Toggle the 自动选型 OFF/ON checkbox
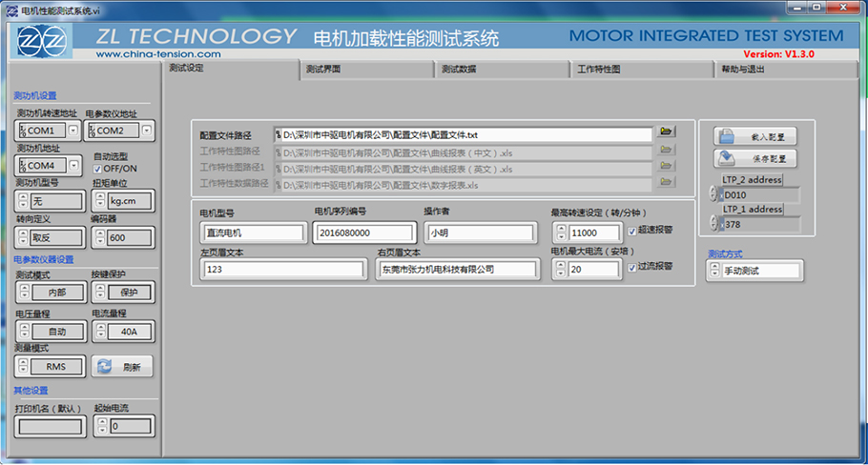Viewport: 868px width, 465px height. 97,169
